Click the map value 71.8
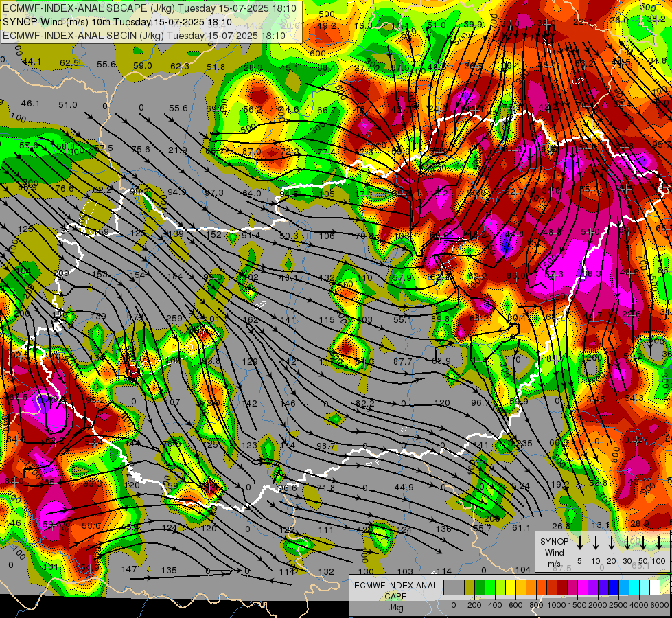Screen dimensions: 672x618 [x=326, y=488]
